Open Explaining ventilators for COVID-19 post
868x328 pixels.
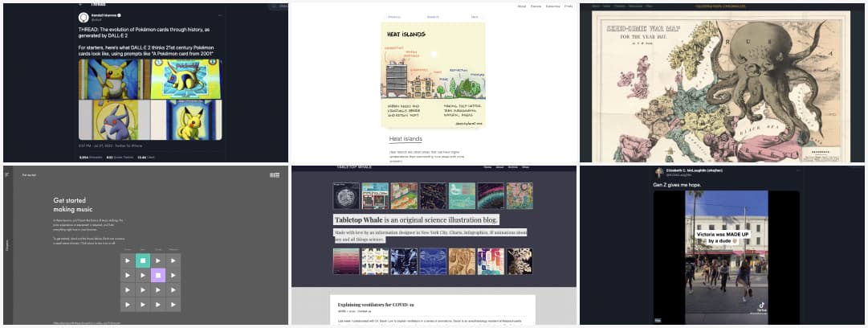(377, 305)
